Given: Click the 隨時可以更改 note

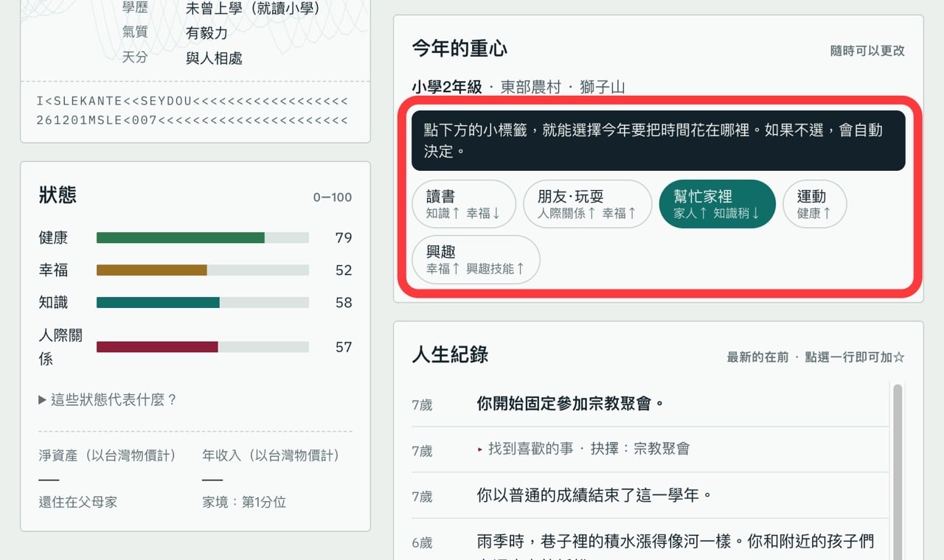Looking at the screenshot, I should [867, 51].
